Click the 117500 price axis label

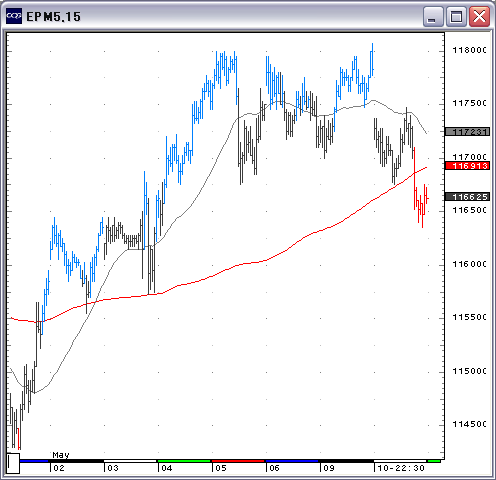click(x=469, y=103)
